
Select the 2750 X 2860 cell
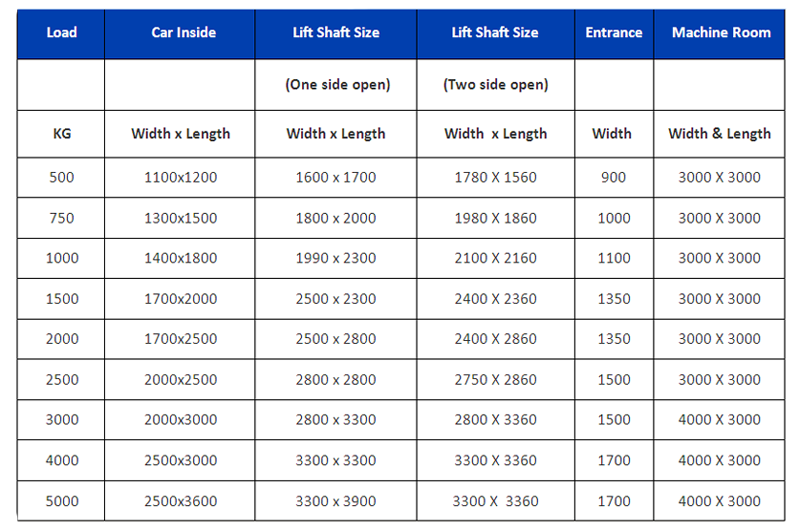pyautogui.click(x=495, y=380)
